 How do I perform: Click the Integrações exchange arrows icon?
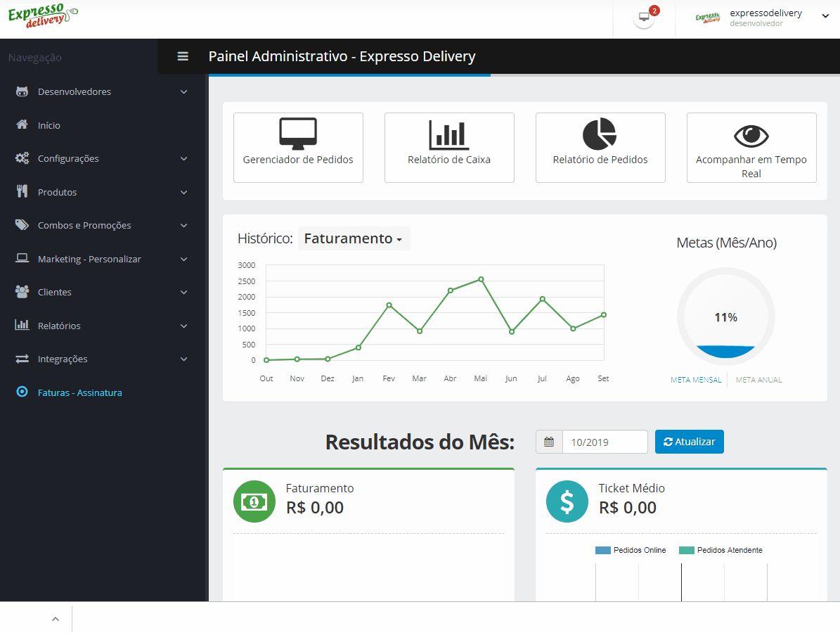click(x=22, y=359)
